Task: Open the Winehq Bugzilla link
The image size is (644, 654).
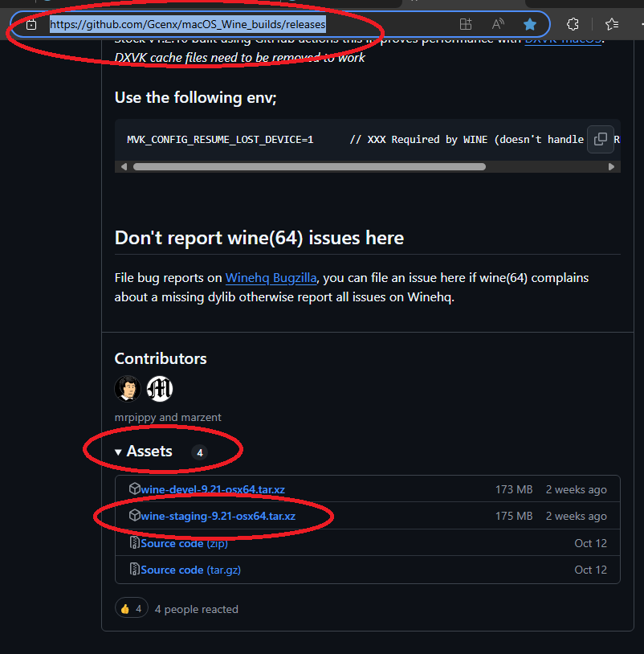Action: [x=271, y=278]
